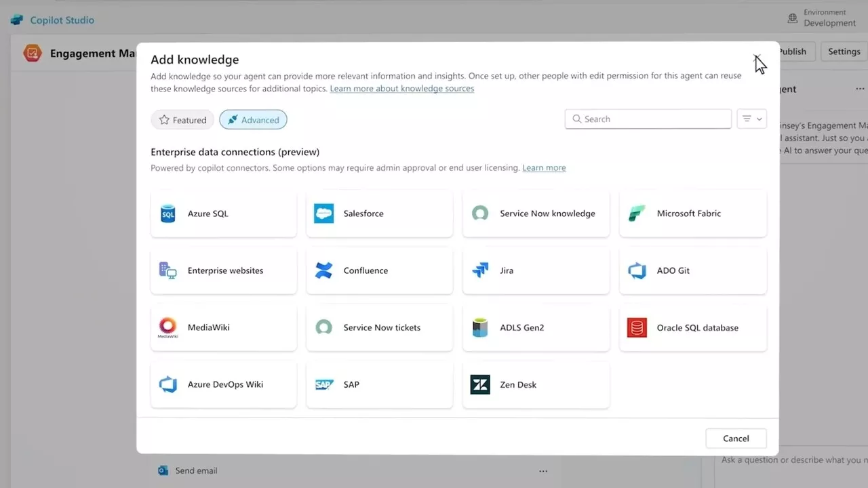868x488 pixels.
Task: Click the Service Now tickets icon
Action: 323,327
